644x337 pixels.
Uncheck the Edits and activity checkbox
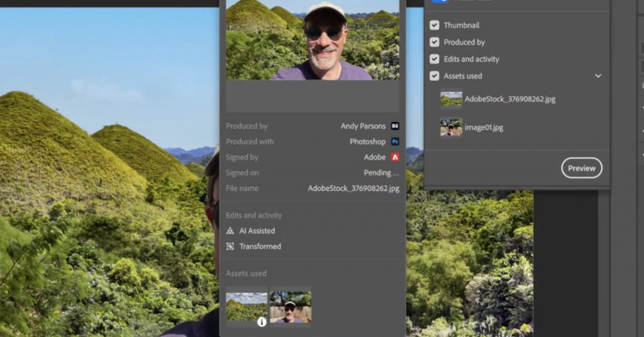pyautogui.click(x=434, y=59)
